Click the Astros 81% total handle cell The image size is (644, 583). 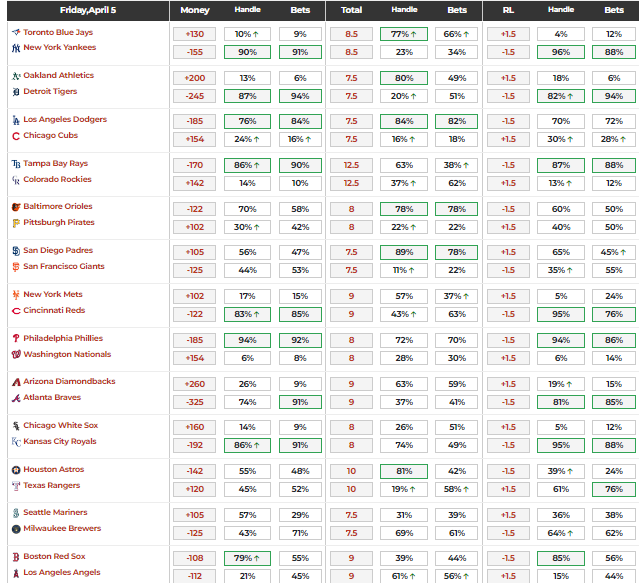tap(404, 471)
